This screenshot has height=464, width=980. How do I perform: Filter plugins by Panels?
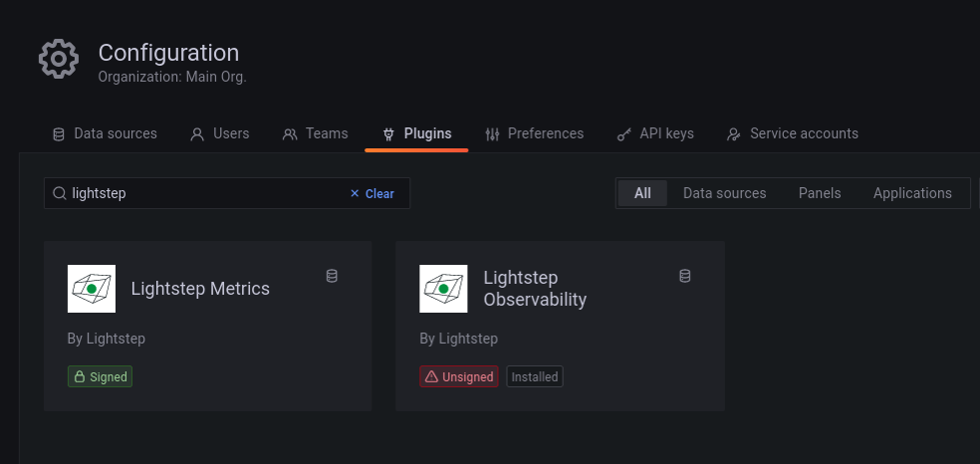click(x=820, y=193)
